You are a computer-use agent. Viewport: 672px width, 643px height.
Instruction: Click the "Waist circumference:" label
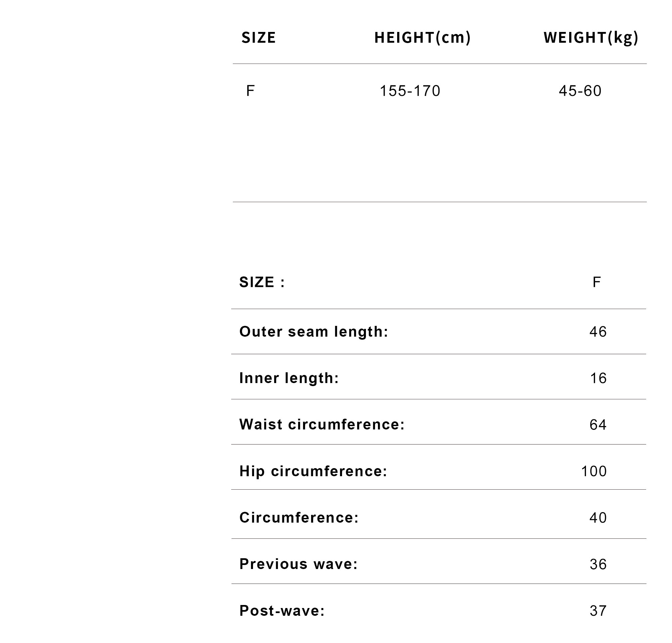click(x=322, y=424)
